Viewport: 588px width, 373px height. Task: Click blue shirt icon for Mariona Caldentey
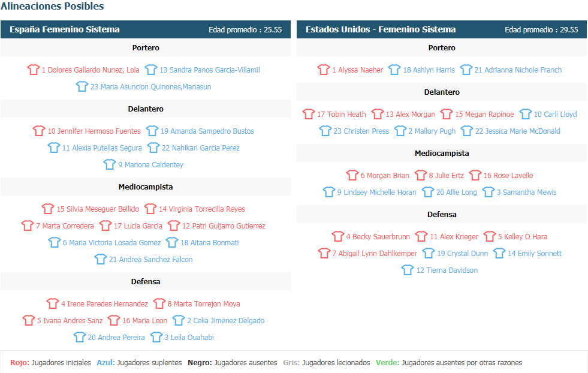(x=110, y=164)
